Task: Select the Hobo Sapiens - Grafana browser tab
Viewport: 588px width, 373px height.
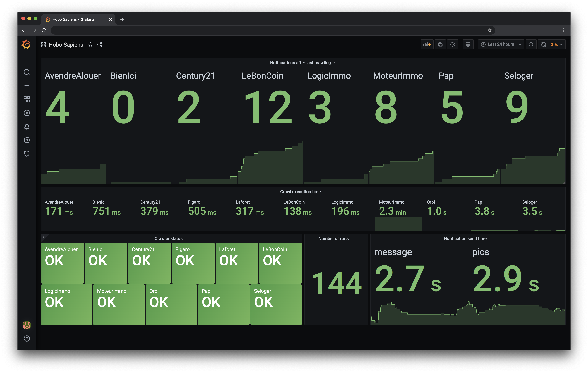Action: pos(73,19)
